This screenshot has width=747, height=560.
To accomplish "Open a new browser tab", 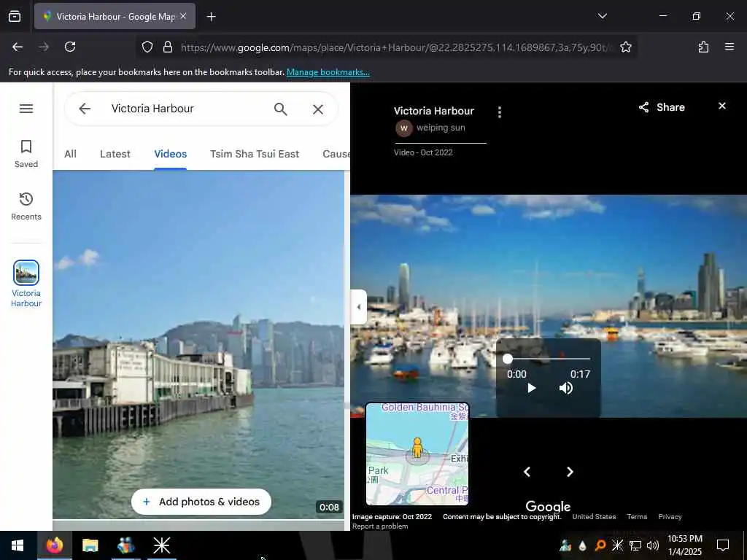I will (x=211, y=17).
